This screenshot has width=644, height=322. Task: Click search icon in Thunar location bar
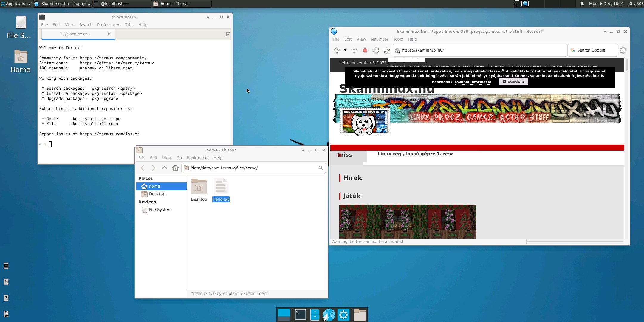coord(321,168)
